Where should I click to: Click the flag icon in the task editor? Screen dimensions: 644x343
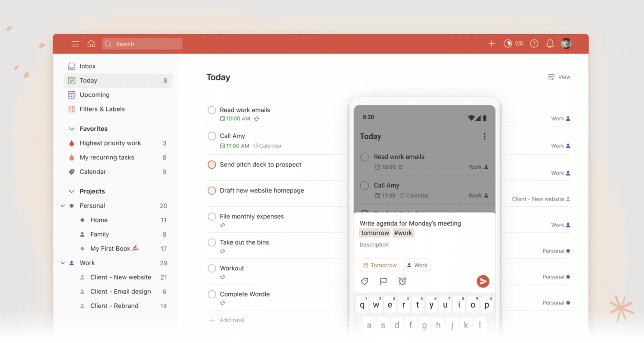pos(382,281)
